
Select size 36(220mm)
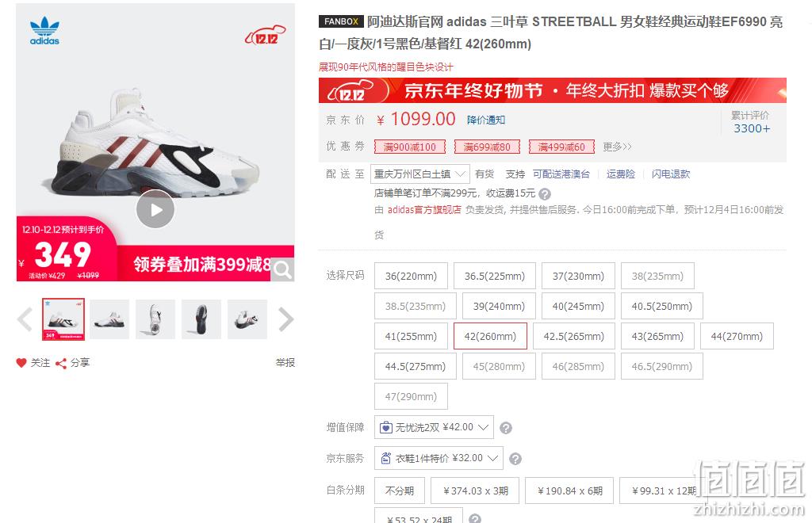[x=412, y=276]
